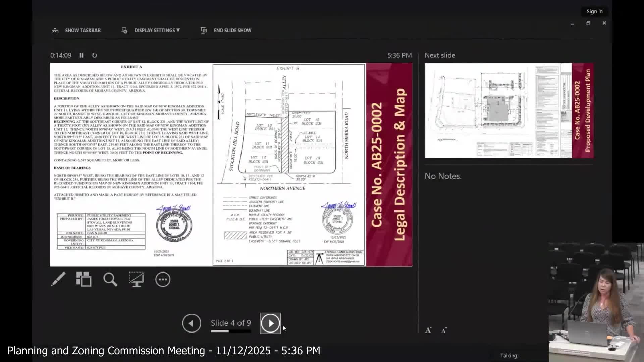Click the See all slides icon
The width and height of the screenshot is (644, 362).
84,279
